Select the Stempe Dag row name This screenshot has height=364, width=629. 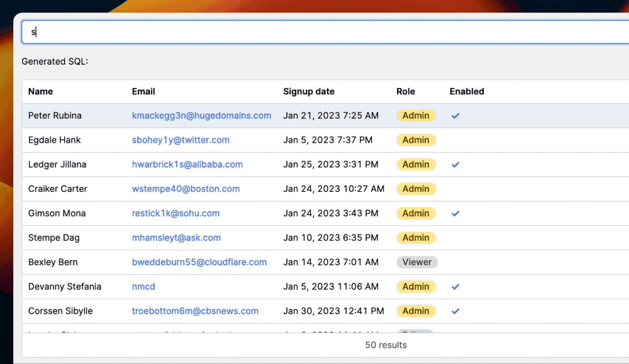coord(54,238)
